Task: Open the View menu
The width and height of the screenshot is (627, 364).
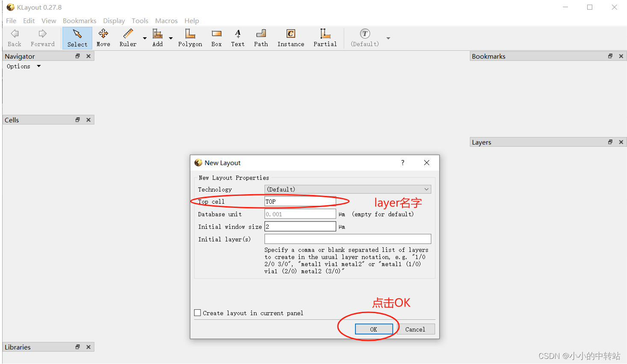Action: [x=49, y=21]
